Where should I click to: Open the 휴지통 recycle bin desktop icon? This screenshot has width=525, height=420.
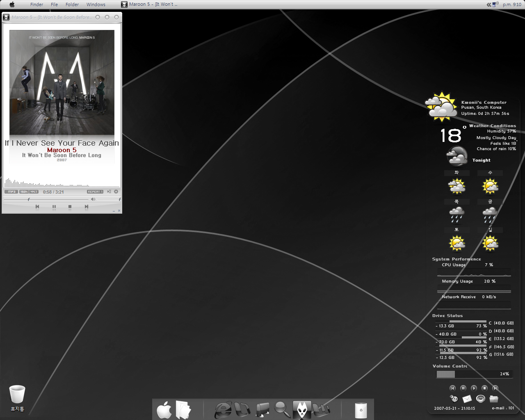17,398
